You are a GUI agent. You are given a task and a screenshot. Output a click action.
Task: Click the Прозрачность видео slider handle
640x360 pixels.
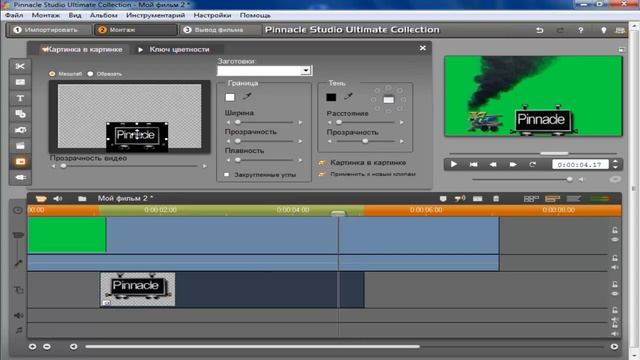(63, 166)
